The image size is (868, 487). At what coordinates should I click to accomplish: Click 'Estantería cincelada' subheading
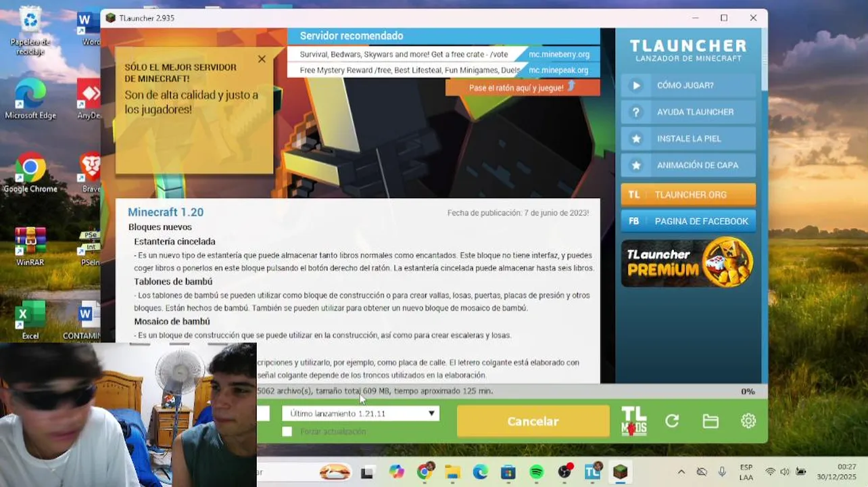(x=174, y=241)
